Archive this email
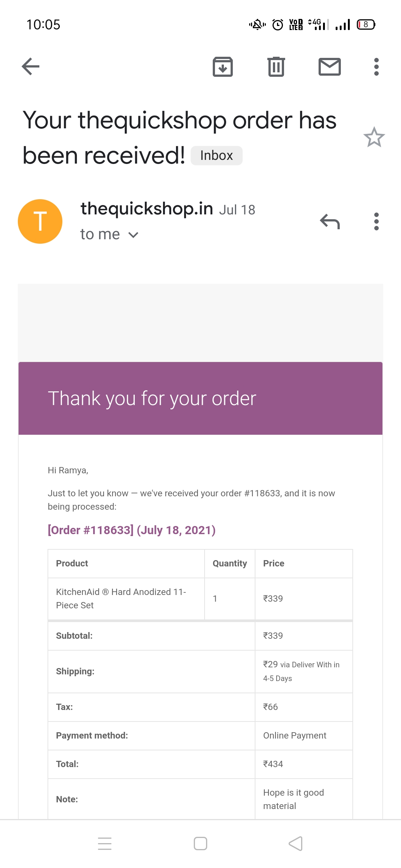 pos(223,67)
